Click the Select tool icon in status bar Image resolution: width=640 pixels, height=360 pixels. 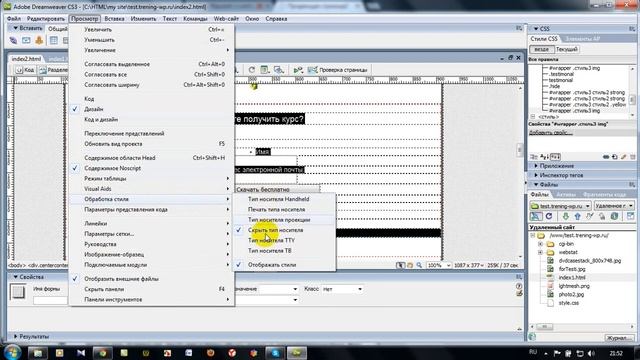400,265
